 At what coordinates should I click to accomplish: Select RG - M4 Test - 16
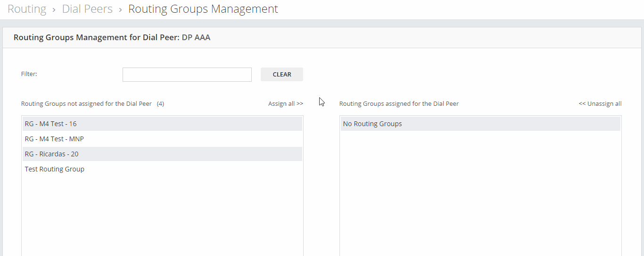coord(162,124)
